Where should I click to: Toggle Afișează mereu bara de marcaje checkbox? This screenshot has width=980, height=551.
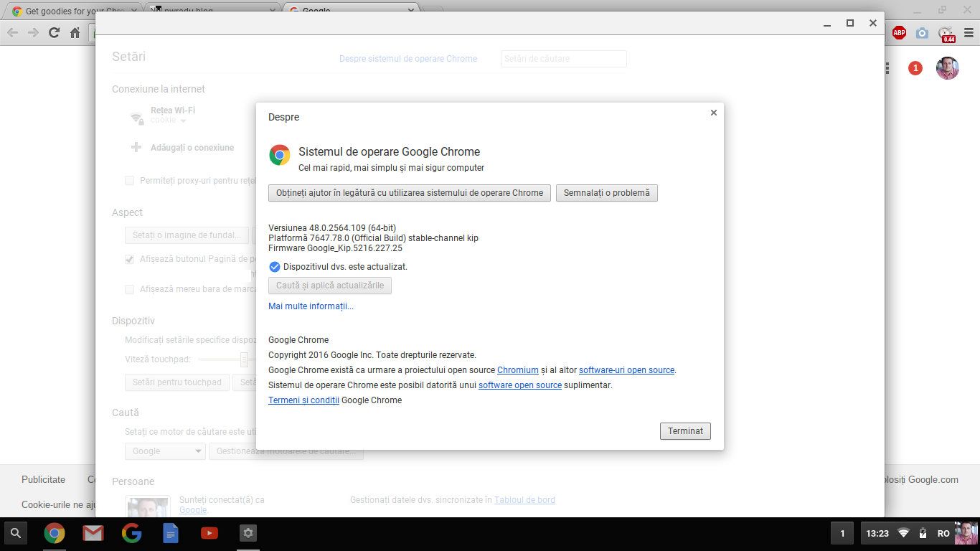130,289
